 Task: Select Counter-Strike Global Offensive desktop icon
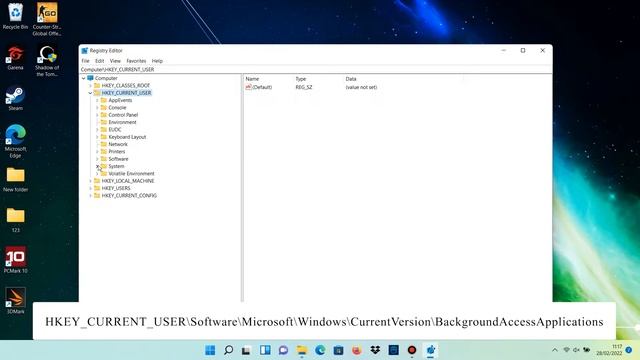[x=47, y=19]
